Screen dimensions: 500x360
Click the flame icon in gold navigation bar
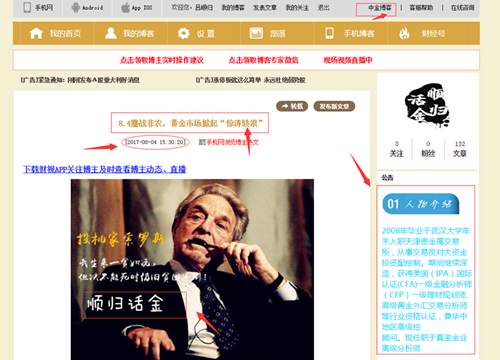(404, 33)
